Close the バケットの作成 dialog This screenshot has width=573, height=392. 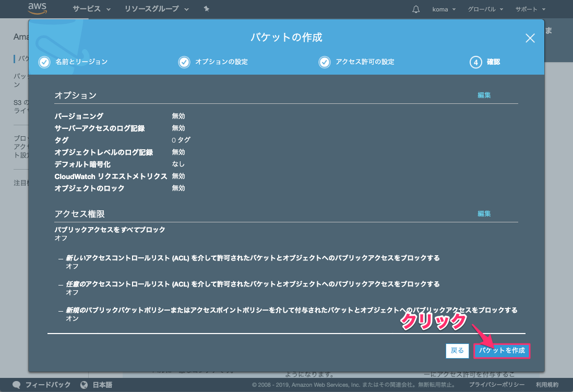click(x=530, y=38)
